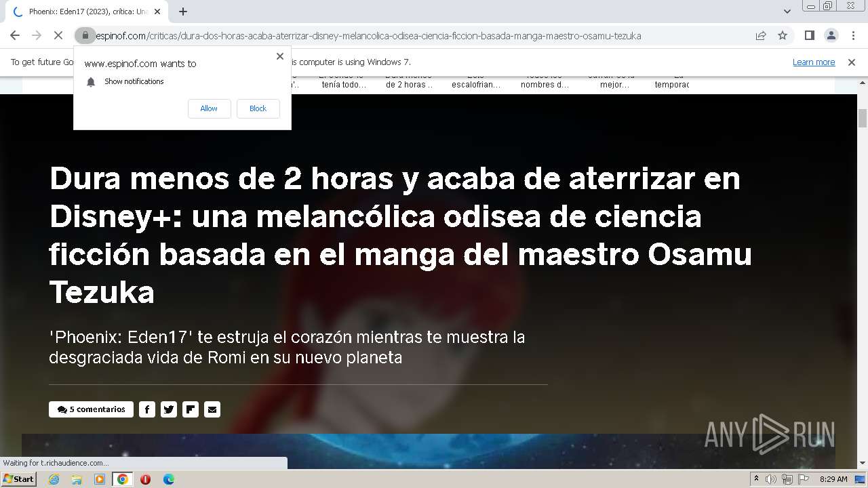Viewport: 868px width, 488px height.
Task: Open the red Opera taskbar icon
Action: (146, 479)
